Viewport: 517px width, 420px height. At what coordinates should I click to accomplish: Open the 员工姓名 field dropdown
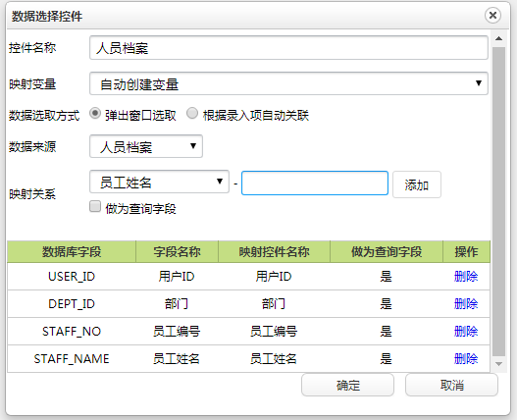pyautogui.click(x=159, y=182)
